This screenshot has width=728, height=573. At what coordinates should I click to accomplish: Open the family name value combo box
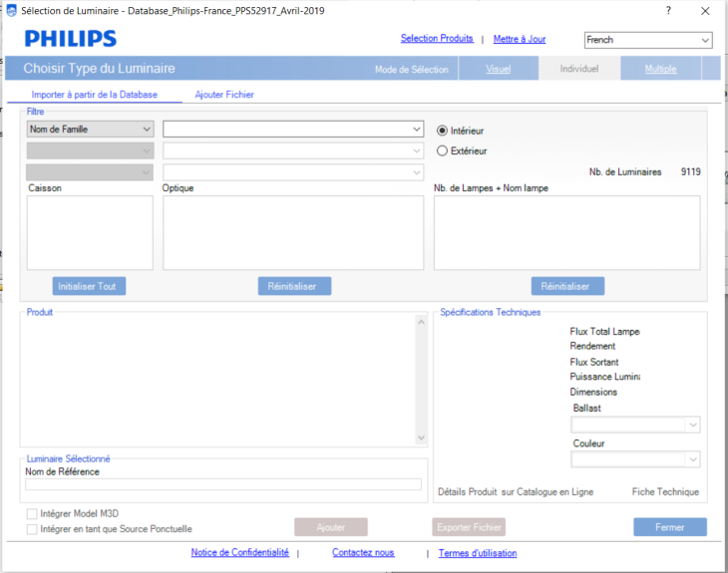(x=293, y=130)
